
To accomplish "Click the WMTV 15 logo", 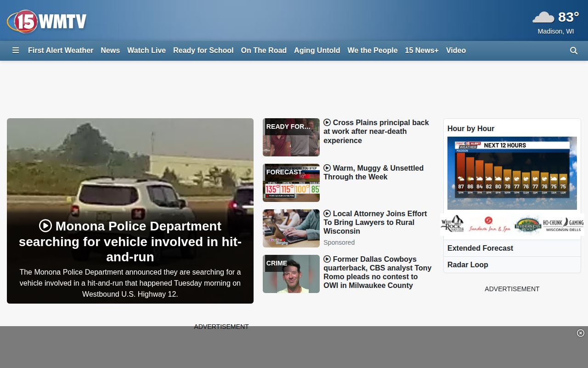I will (x=47, y=21).
